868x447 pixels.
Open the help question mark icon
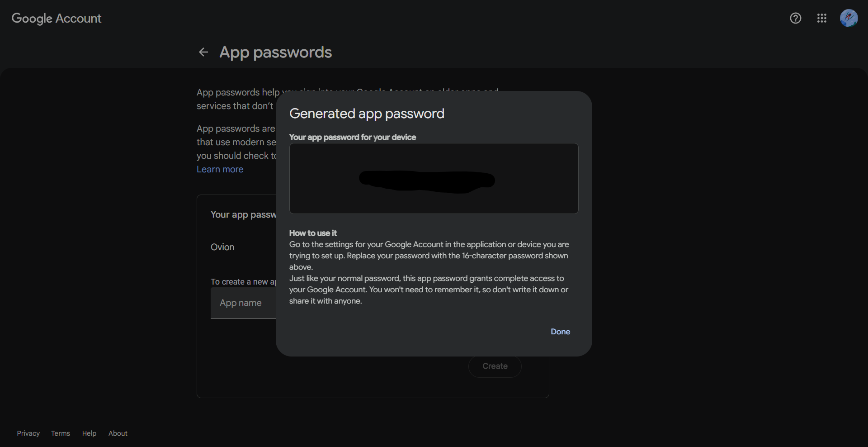(x=795, y=18)
